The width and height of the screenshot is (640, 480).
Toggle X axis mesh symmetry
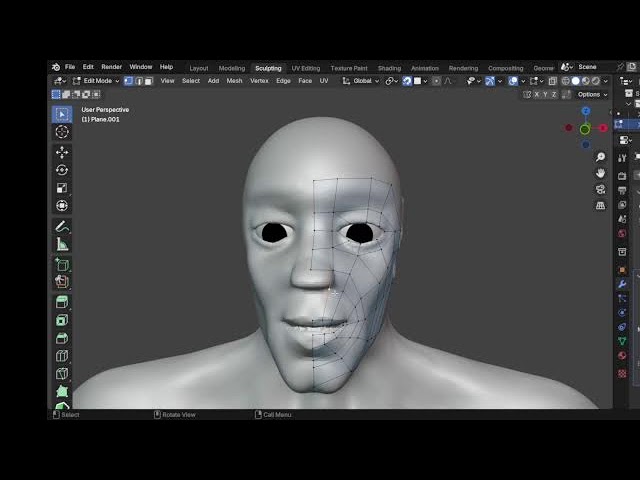537,94
